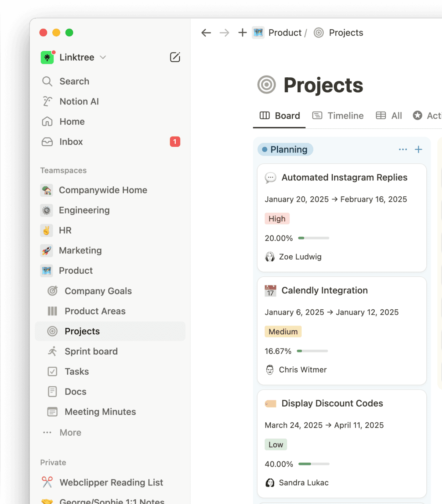This screenshot has height=504, width=442.
Task: Click the 40% progress bar on Display Discount Codes
Action: [x=314, y=464]
